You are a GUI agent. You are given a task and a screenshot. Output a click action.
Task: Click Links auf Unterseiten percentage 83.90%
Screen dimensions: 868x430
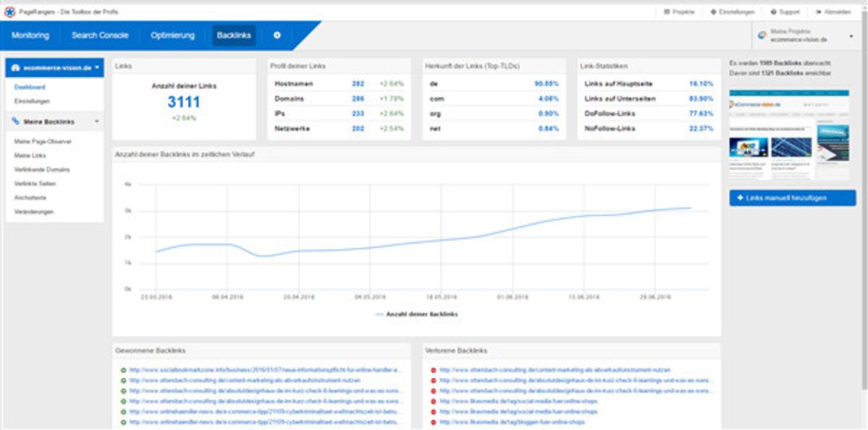(x=702, y=98)
